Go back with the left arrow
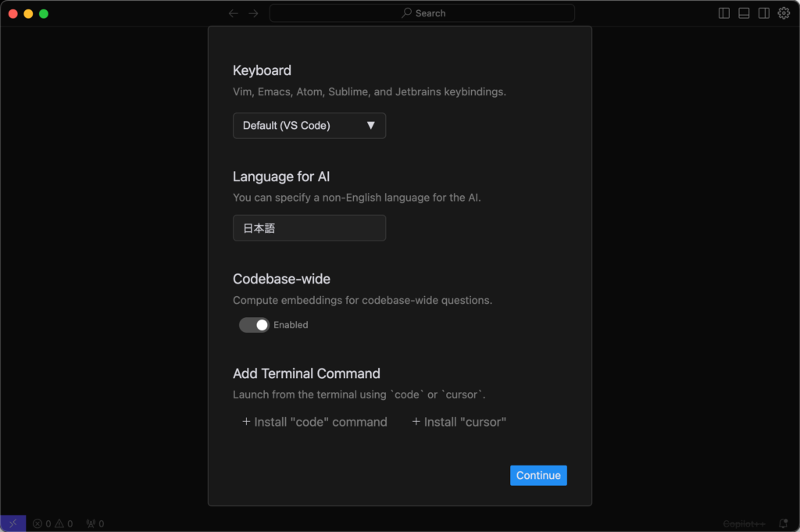800x532 pixels. tap(233, 13)
